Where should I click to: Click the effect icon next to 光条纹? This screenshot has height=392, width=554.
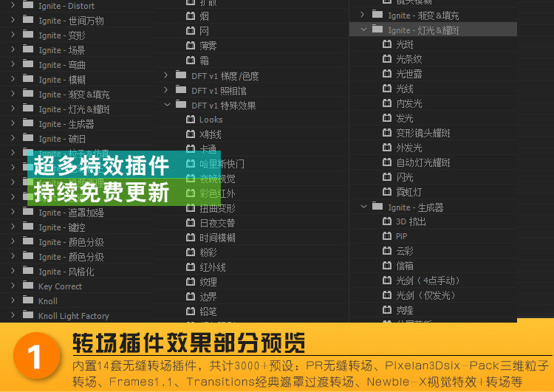(x=387, y=59)
